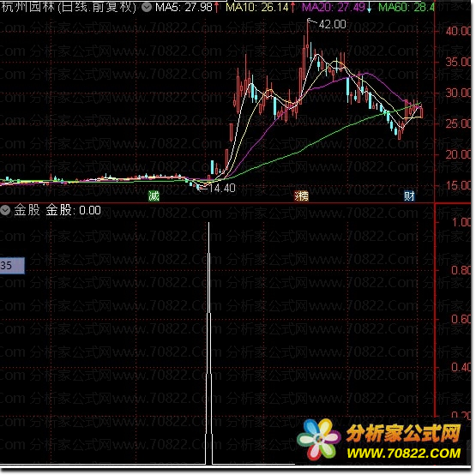Click the green 减 marker icon
The image size is (476, 475).
tap(154, 196)
